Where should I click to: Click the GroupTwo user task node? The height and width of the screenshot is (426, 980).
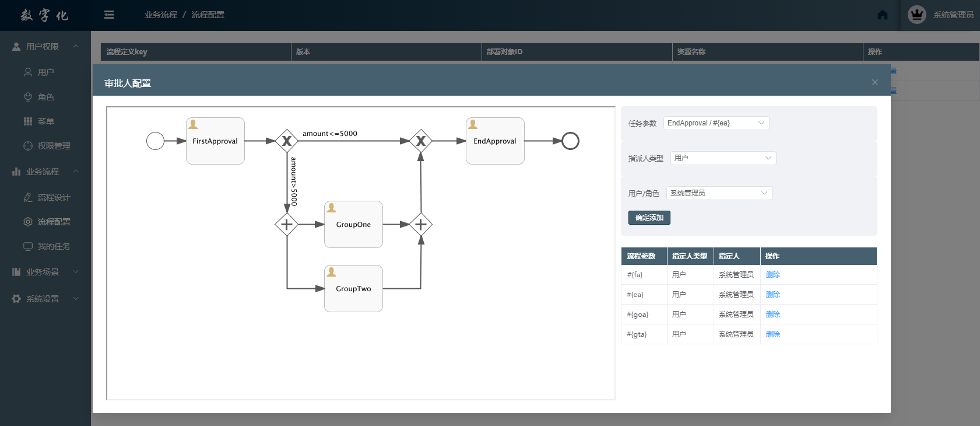coord(353,289)
